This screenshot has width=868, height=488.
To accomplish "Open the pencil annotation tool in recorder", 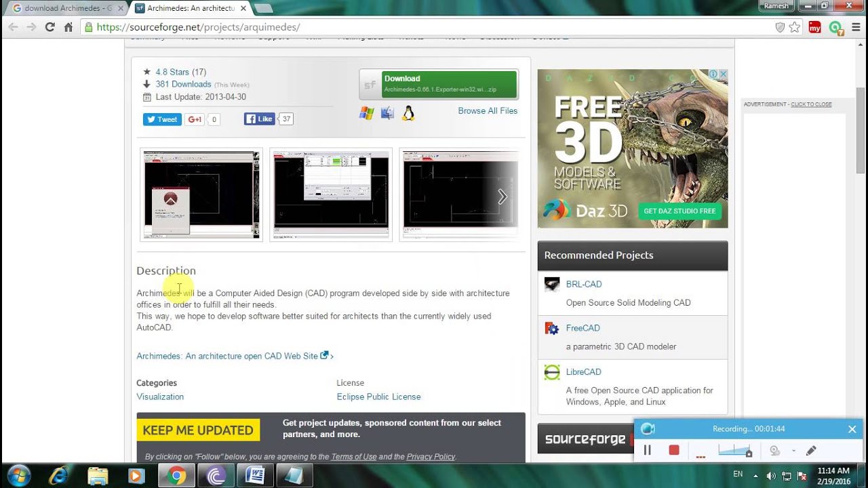I will (811, 451).
